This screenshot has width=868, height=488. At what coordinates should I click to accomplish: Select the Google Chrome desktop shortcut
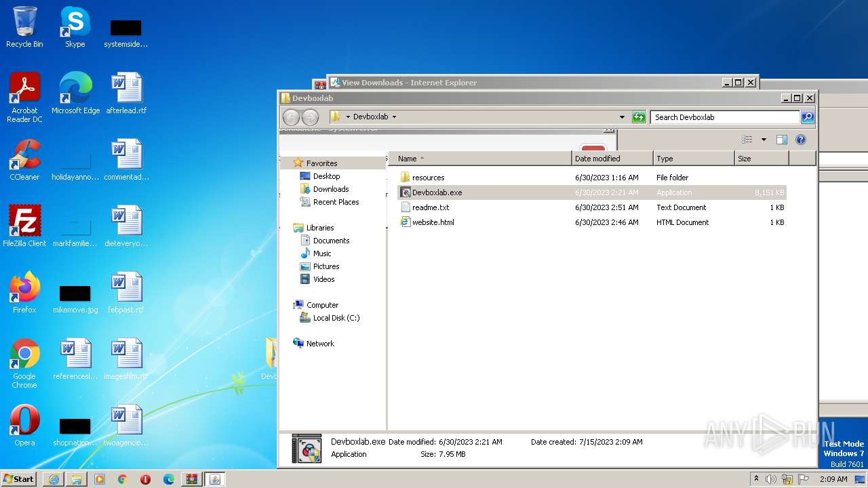point(24,363)
